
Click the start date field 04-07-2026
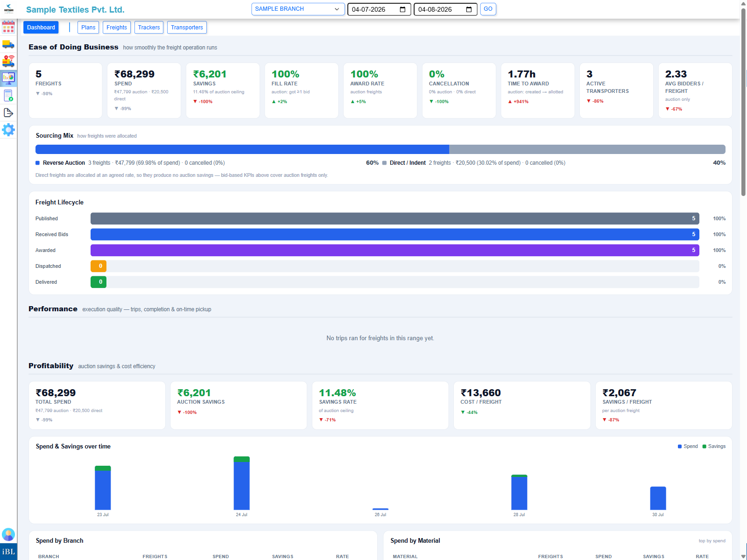click(379, 9)
